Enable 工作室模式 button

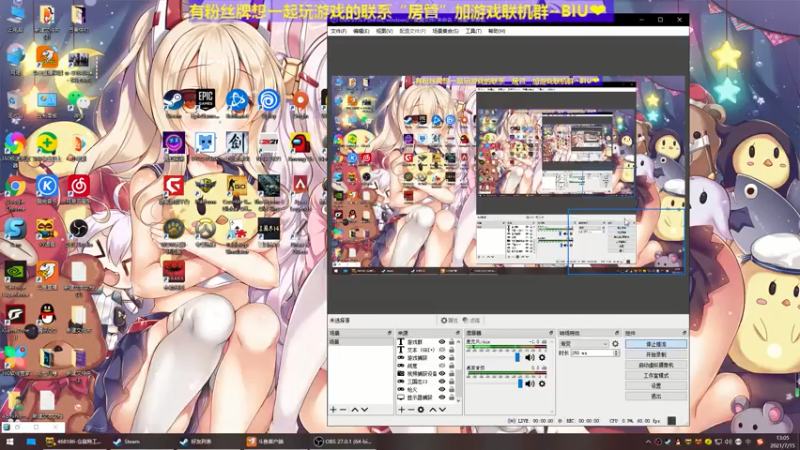[x=656, y=376]
